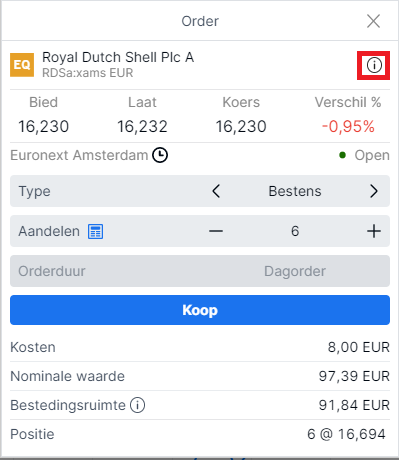Image resolution: width=399 pixels, height=460 pixels.
Task: Click the Royal Dutch Shell Plc A name
Action: pos(118,57)
